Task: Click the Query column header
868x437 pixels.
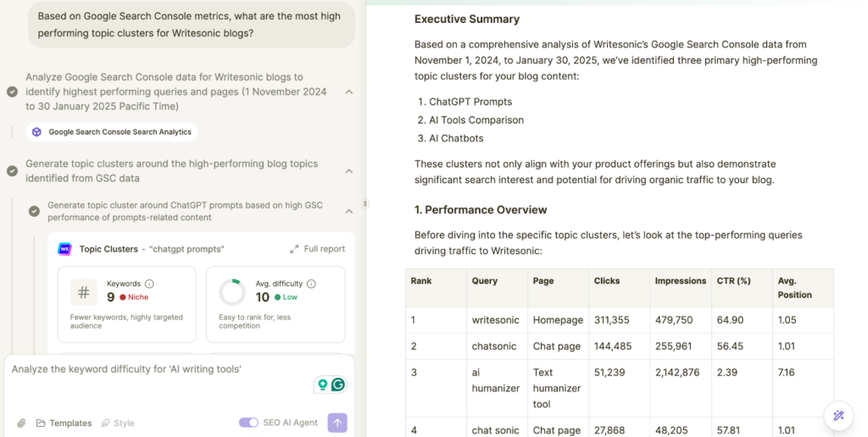Action: (497, 288)
